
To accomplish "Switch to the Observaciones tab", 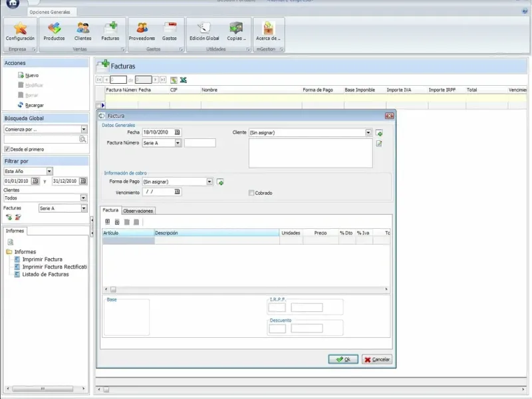I will click(138, 211).
